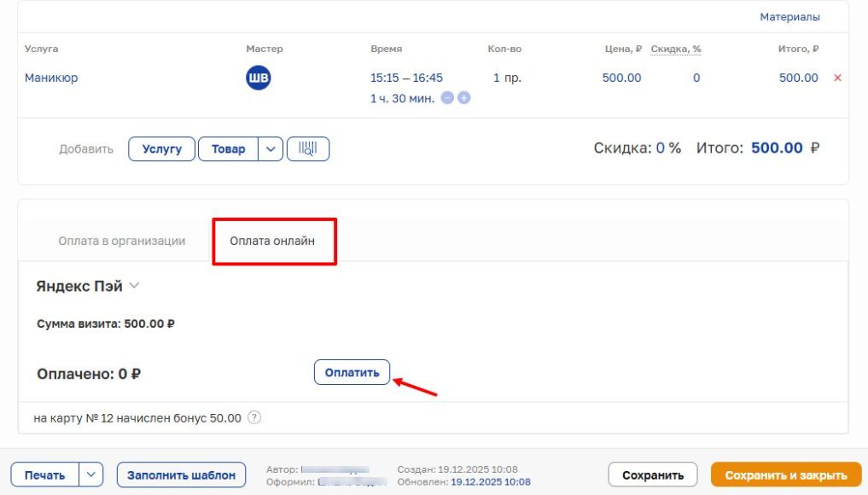Open the Материалы link
868x495 pixels.
tap(789, 17)
